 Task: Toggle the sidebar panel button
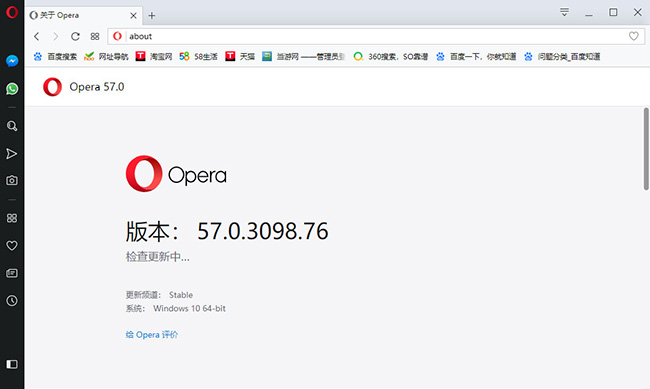12,364
